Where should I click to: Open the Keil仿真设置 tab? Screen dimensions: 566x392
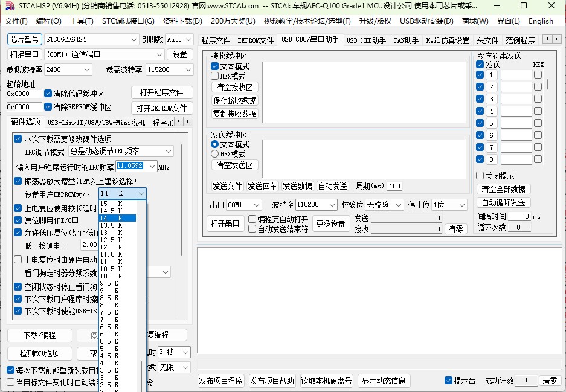point(448,40)
